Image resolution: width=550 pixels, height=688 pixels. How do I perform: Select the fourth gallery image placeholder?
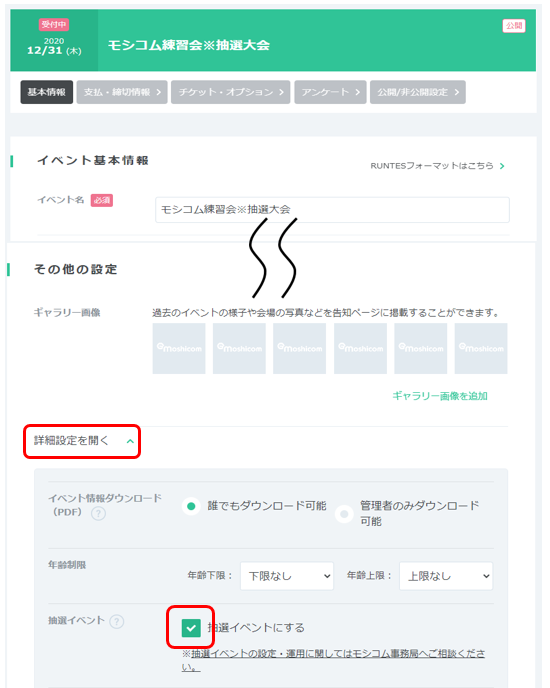[x=360, y=348]
